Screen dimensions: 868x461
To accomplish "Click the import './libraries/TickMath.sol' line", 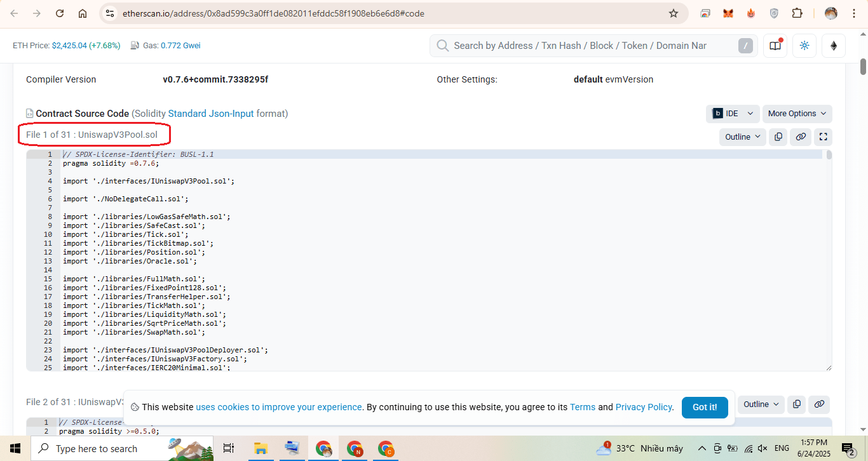I will click(x=142, y=305).
